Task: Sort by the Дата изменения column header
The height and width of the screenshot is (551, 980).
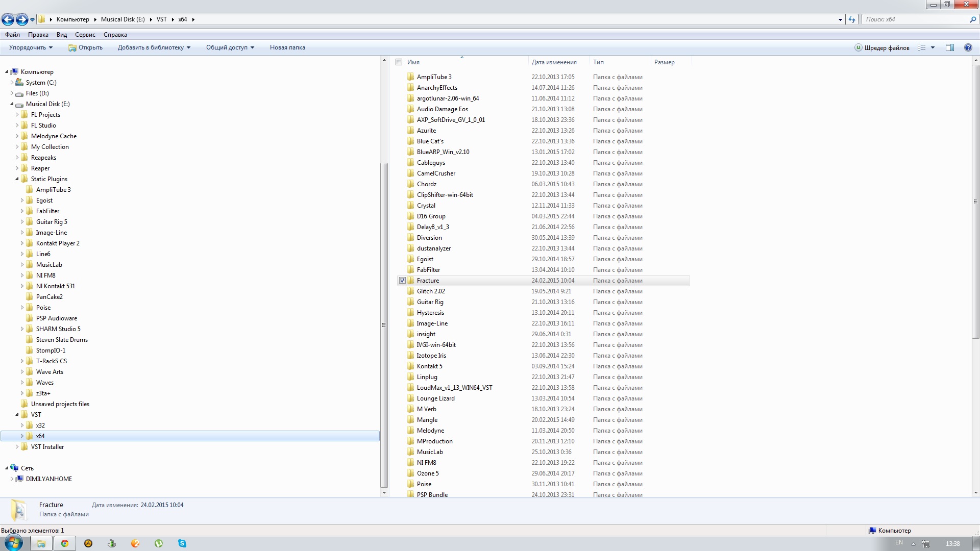Action: 554,62
